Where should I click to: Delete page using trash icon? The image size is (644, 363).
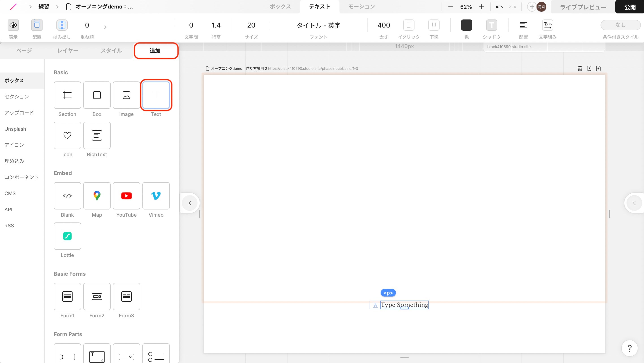(x=580, y=68)
